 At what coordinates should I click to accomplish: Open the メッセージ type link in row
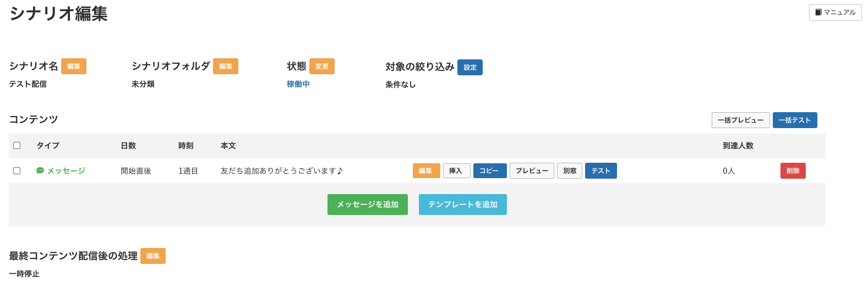pyautogui.click(x=66, y=171)
